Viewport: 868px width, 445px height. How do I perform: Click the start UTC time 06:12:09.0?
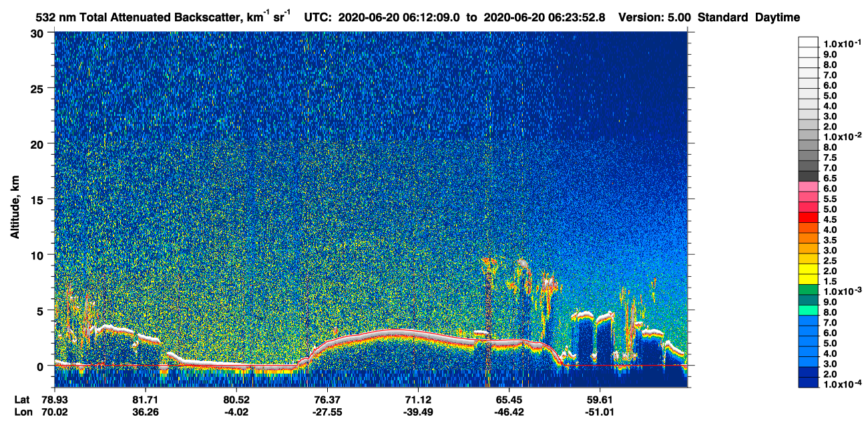coord(431,17)
